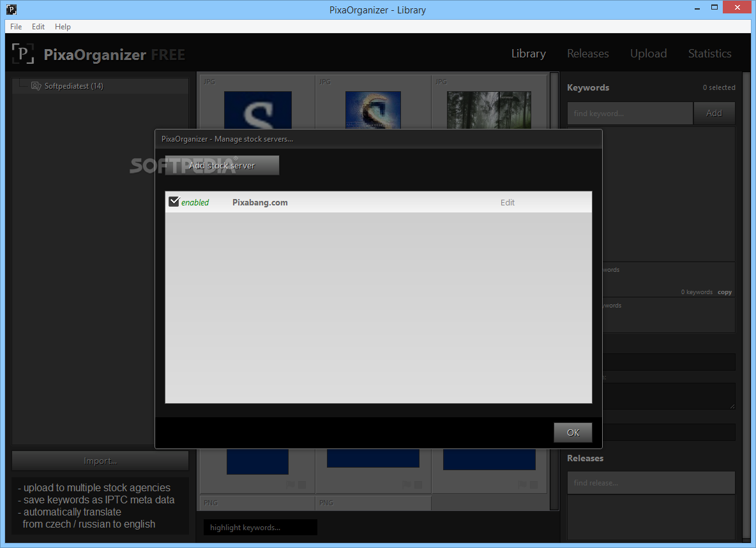756x548 pixels.
Task: Select the seahorse image thumbnail
Action: [373, 110]
